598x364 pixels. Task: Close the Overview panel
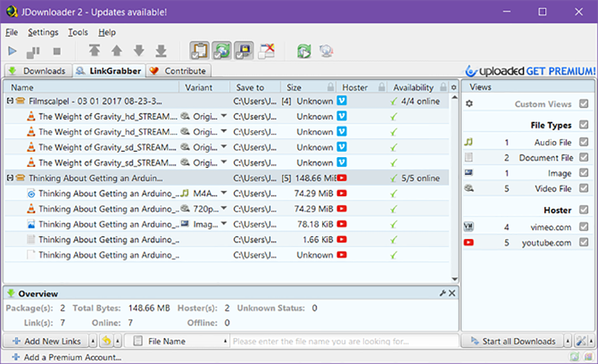point(452,293)
